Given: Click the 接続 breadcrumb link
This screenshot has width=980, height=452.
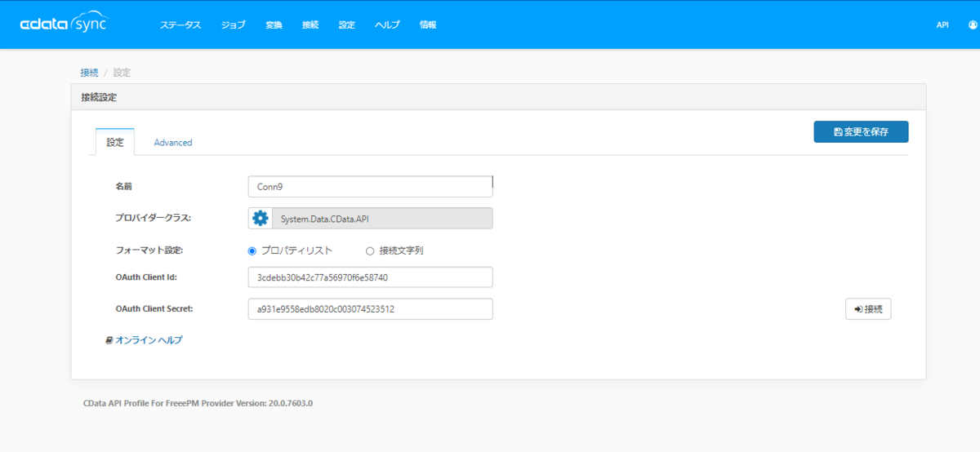Looking at the screenshot, I should (89, 73).
